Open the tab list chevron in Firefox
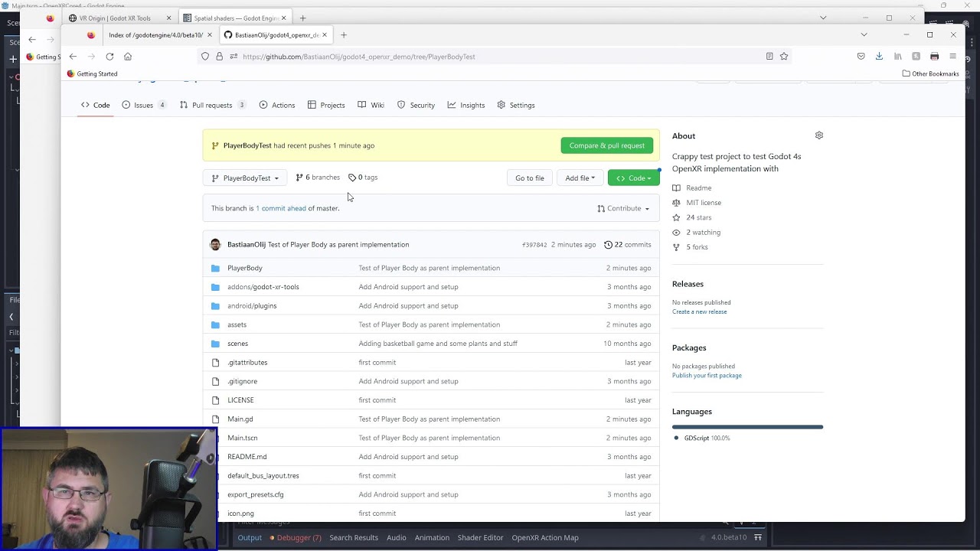Image resolution: width=980 pixels, height=551 pixels. click(864, 34)
